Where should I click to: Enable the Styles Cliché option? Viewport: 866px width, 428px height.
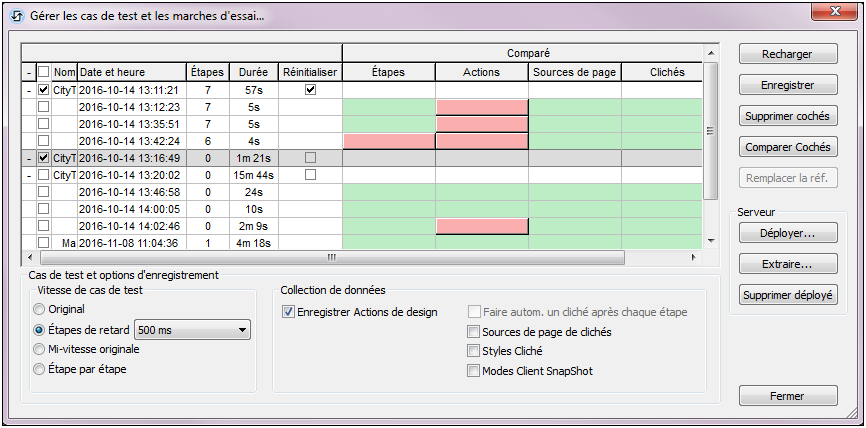click(474, 351)
